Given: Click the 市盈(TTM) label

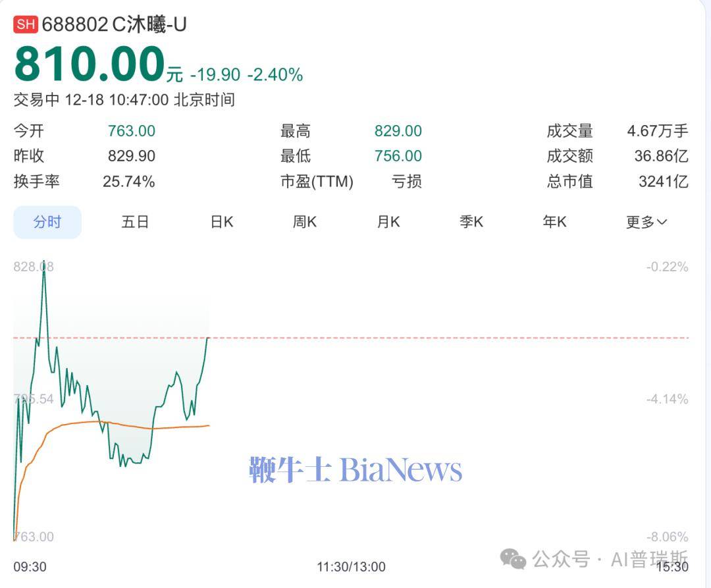Looking at the screenshot, I should 317,182.
